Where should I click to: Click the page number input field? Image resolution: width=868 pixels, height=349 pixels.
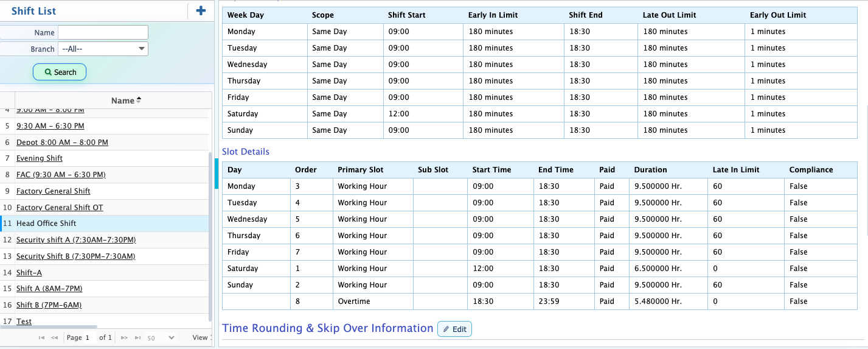coord(89,337)
